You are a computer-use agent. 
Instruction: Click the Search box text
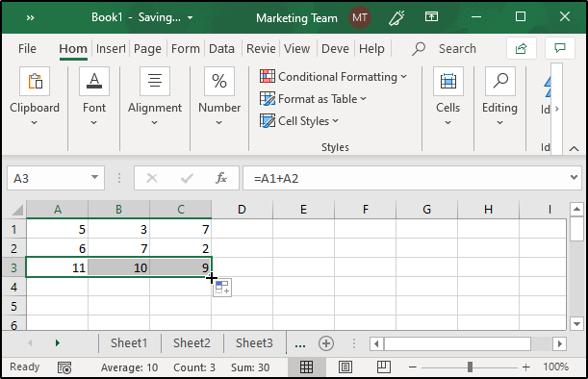click(457, 48)
